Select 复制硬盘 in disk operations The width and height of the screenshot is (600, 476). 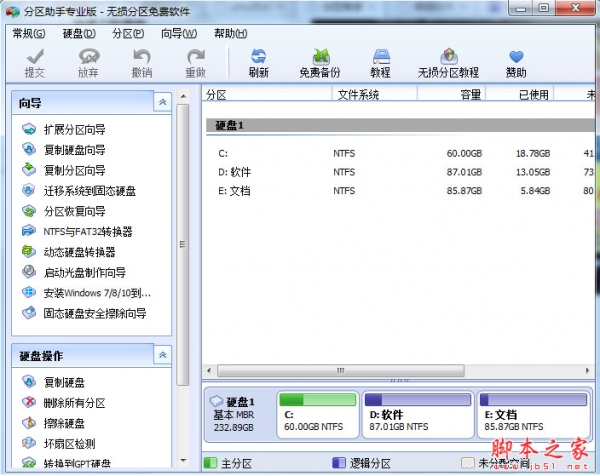click(53, 382)
